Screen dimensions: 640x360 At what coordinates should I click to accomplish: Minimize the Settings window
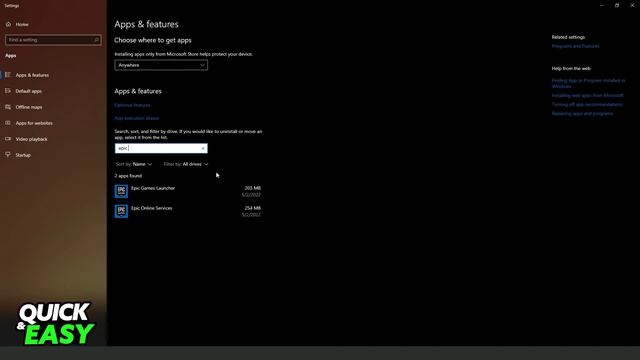[602, 5]
